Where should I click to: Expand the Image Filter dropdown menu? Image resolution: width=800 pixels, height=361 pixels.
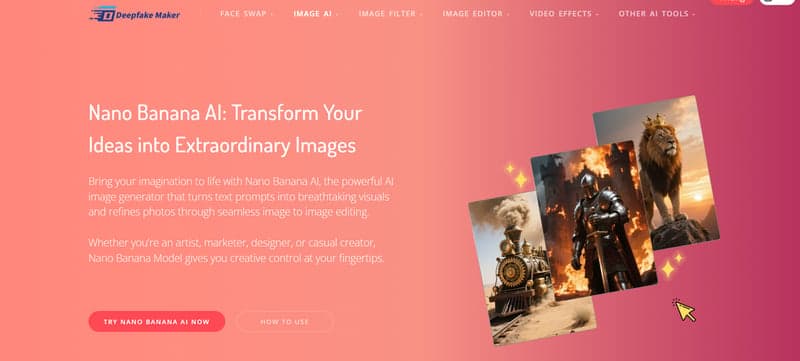pos(390,14)
